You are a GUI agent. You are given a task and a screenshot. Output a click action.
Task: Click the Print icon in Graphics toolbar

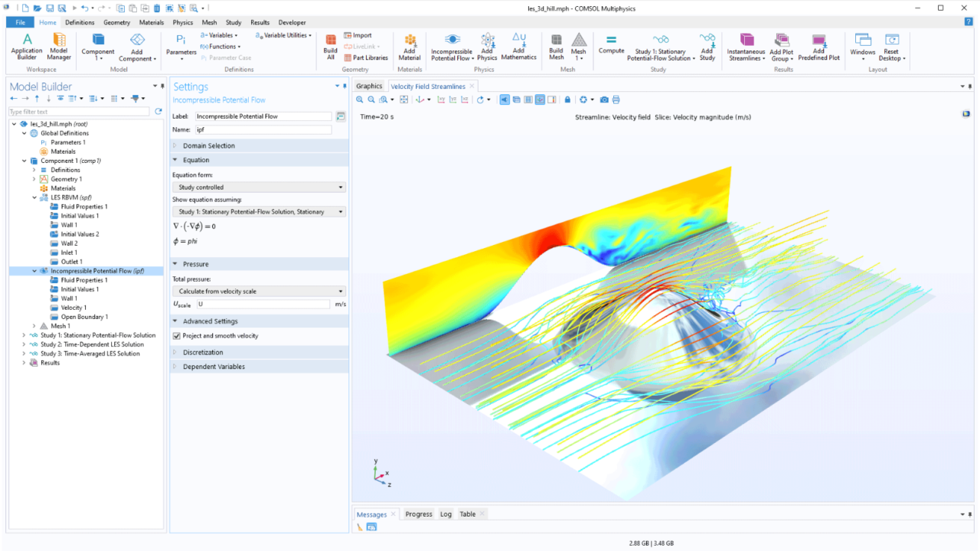(x=616, y=99)
